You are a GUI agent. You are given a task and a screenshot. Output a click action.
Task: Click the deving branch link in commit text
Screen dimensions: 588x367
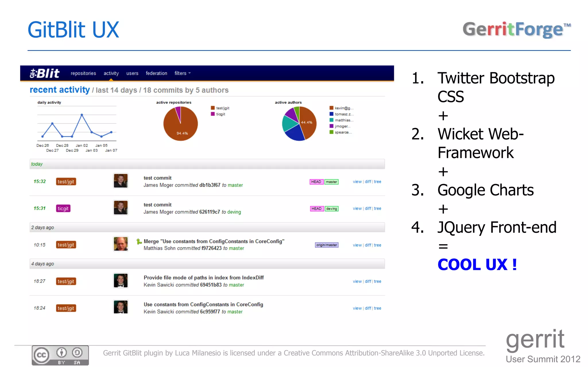234,212
